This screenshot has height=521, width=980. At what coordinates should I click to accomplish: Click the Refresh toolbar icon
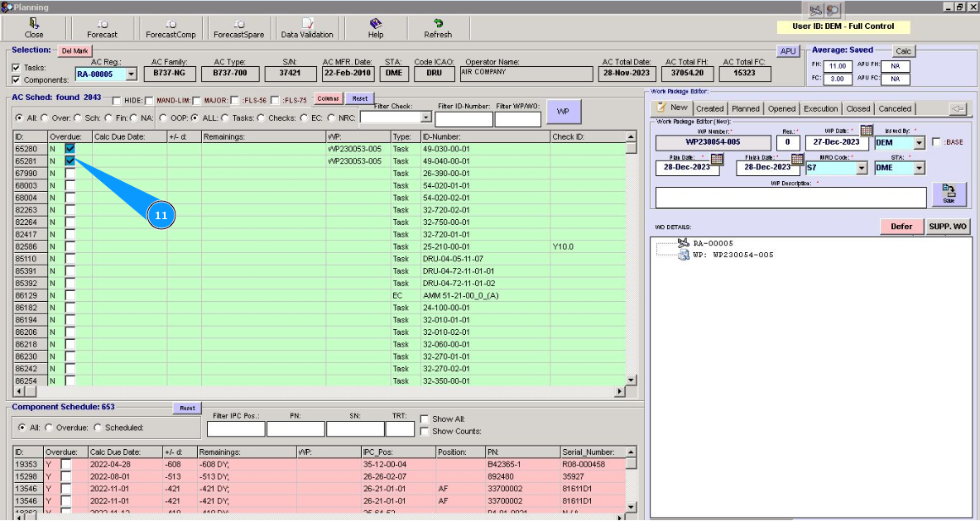coord(438,24)
